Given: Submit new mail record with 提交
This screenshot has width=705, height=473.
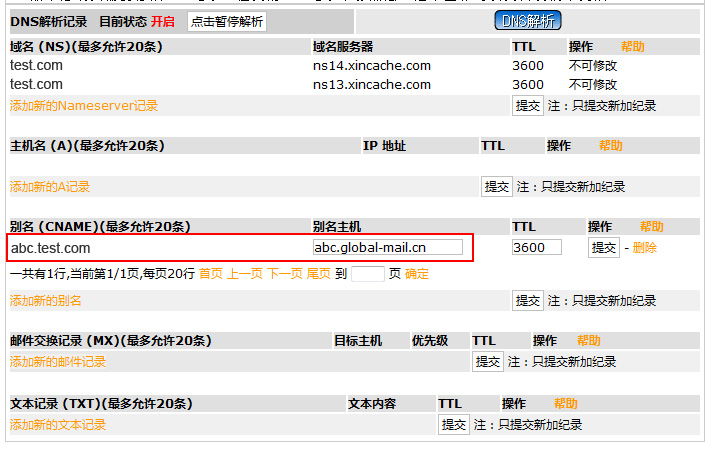Looking at the screenshot, I should [x=488, y=362].
